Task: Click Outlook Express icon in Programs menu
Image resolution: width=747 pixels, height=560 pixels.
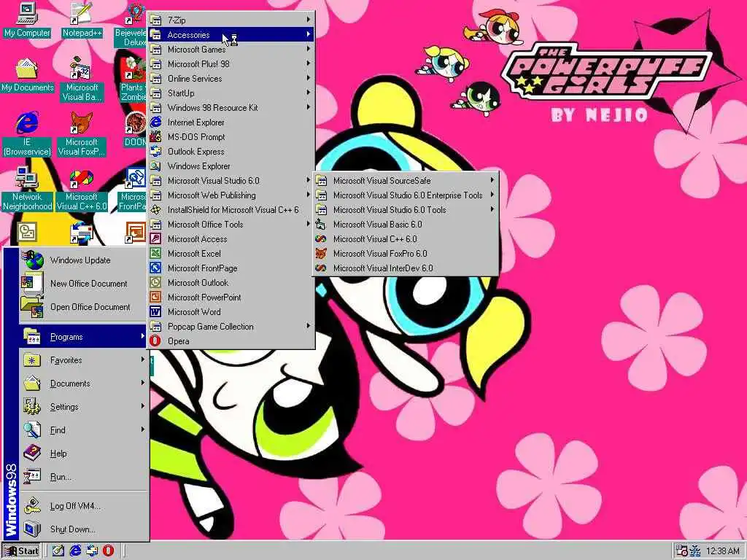Action: [x=155, y=152]
